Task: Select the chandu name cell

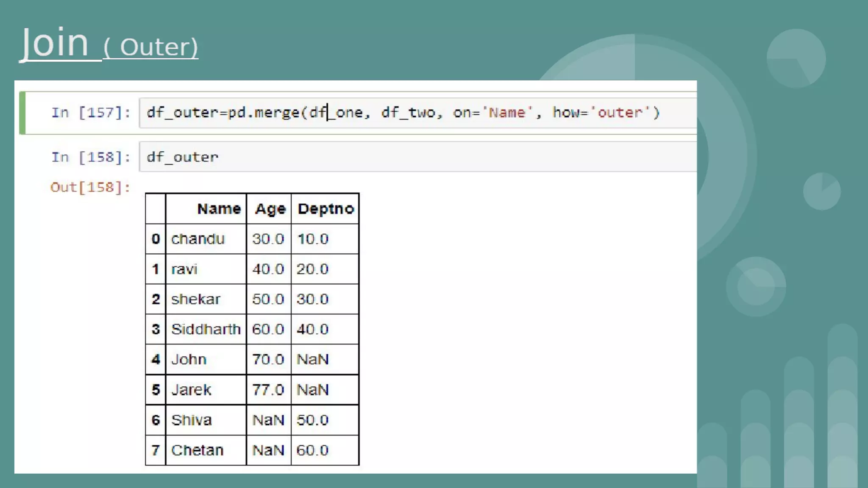Action: [198, 239]
